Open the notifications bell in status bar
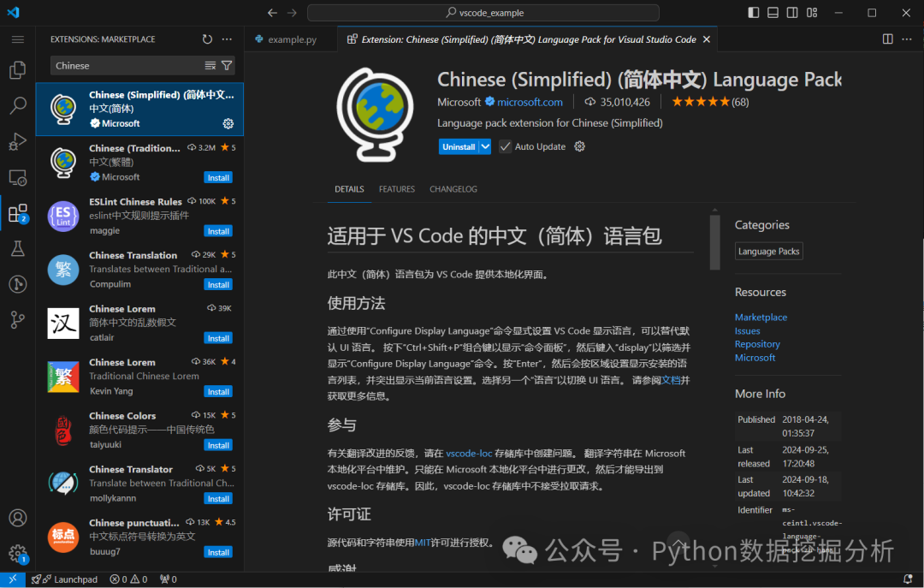 pyautogui.click(x=908, y=579)
